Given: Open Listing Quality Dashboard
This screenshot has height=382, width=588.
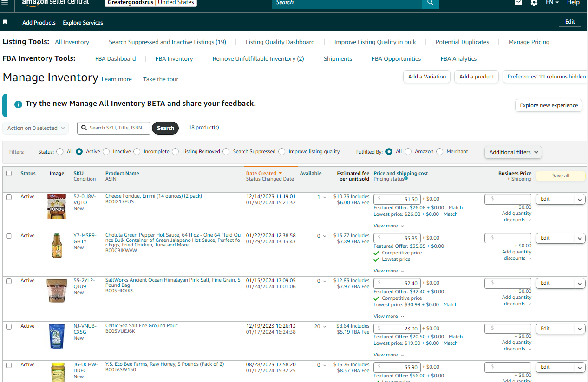Looking at the screenshot, I should tap(280, 42).
